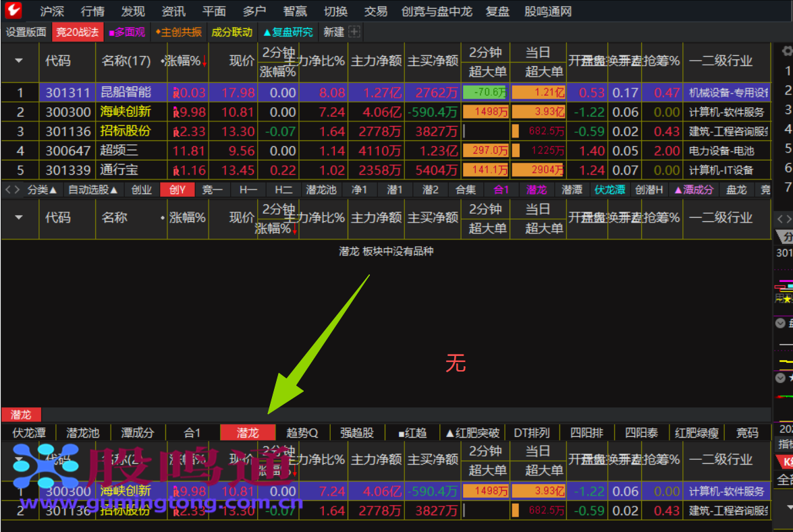Expand top table's column menu triangle

[x=19, y=61]
